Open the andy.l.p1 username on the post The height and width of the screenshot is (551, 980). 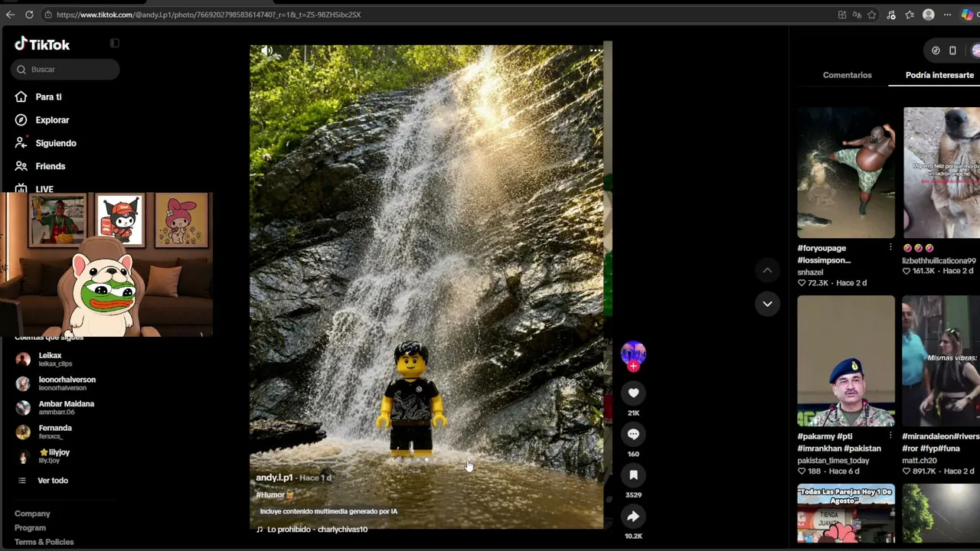tap(274, 478)
